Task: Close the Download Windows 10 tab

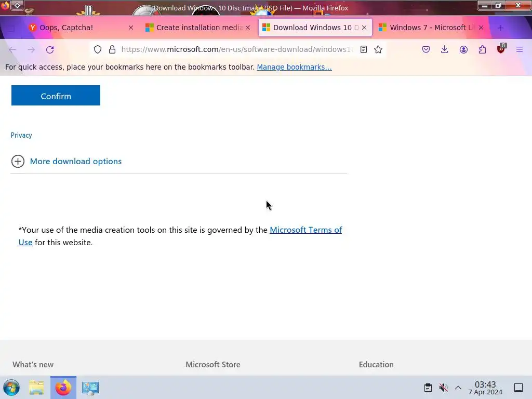Action: [364, 28]
